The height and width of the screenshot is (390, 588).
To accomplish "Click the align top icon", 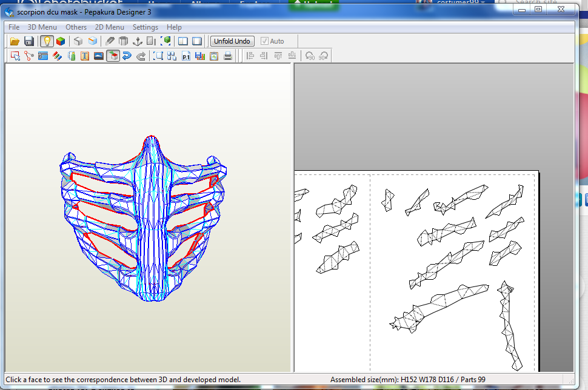I will click(x=278, y=56).
